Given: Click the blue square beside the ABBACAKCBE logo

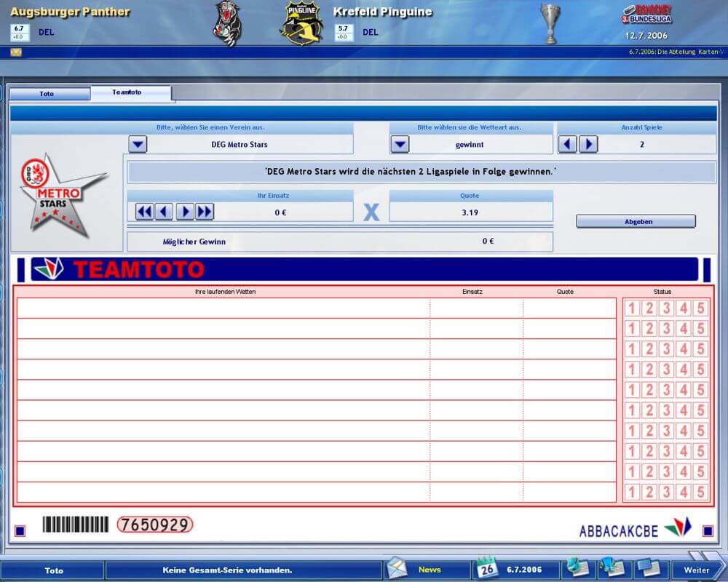Looking at the screenshot, I should (708, 530).
